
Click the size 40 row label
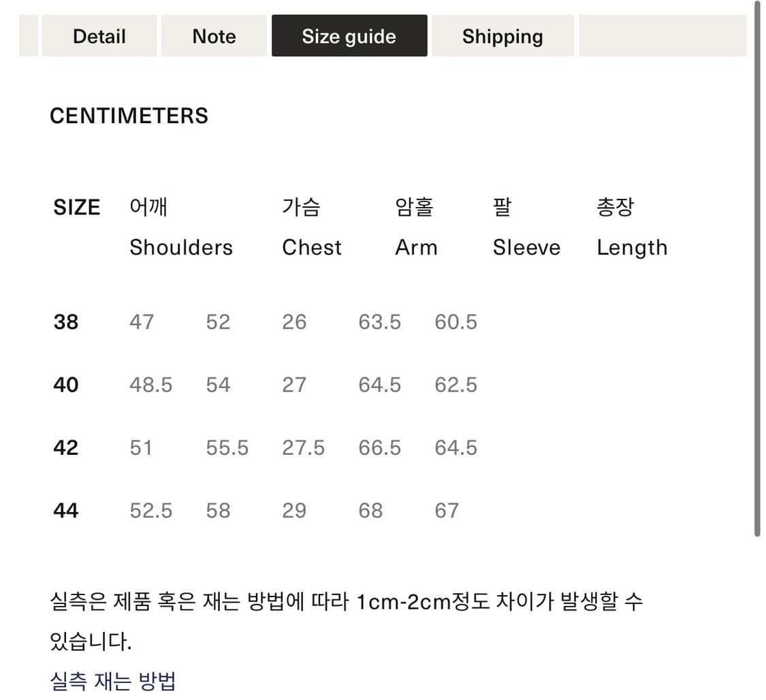[65, 385]
